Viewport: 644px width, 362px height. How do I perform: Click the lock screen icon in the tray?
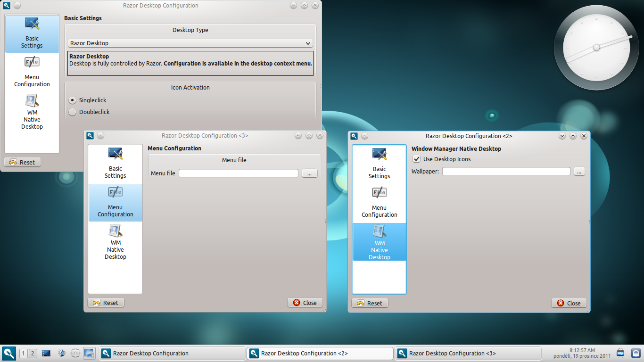pyautogui.click(x=636, y=353)
